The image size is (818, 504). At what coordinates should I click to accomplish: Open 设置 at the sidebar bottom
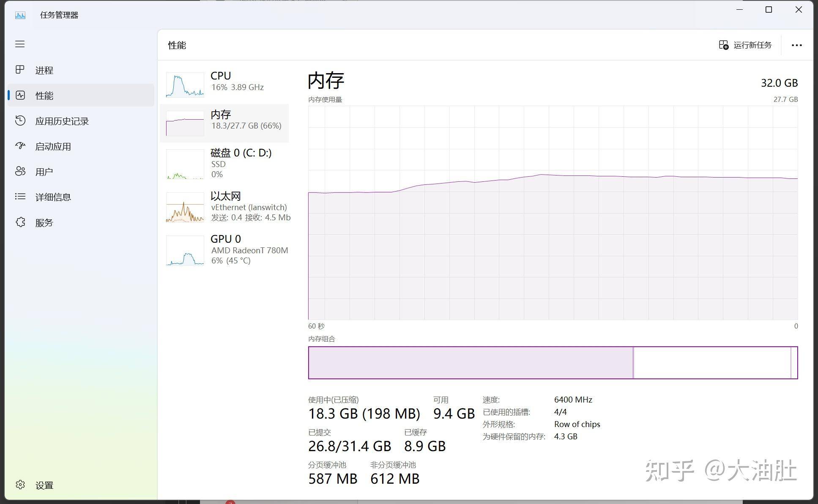pyautogui.click(x=80, y=485)
